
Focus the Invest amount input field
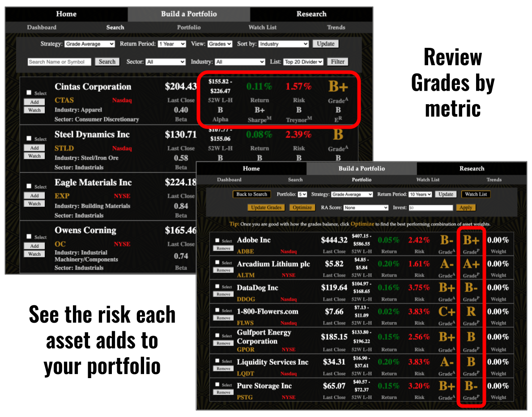(430, 208)
